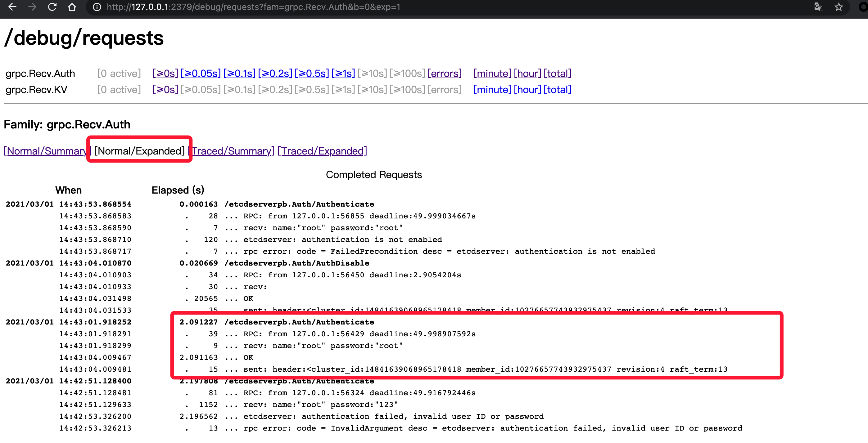
Task: Show grpc.Recv.KV total histogram
Action: [557, 90]
